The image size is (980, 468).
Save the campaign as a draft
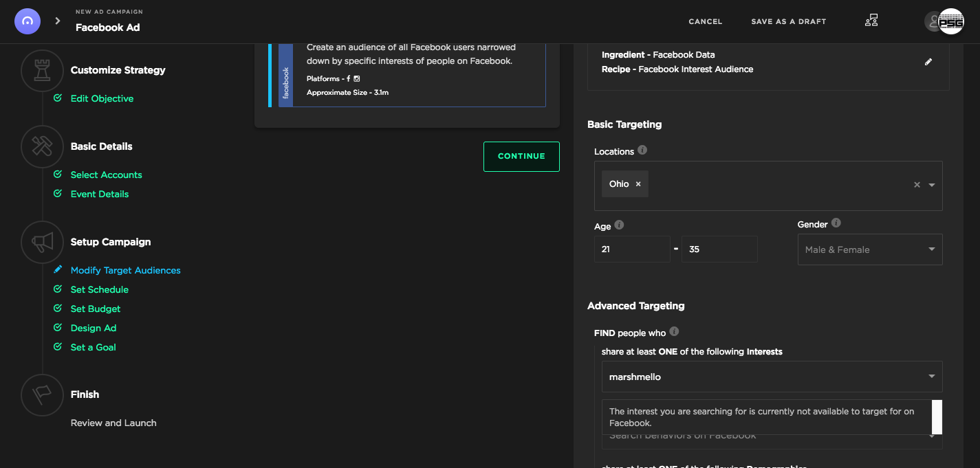[x=789, y=21]
